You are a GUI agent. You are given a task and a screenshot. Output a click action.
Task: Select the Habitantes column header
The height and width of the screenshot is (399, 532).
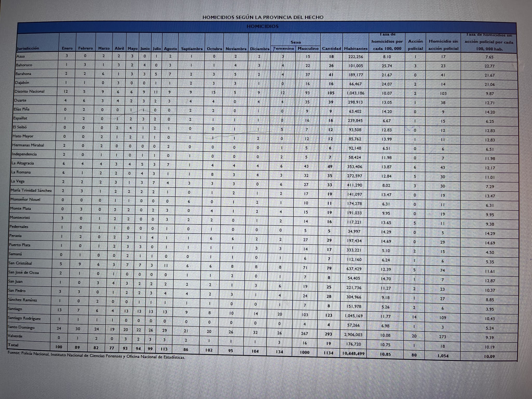(356, 49)
